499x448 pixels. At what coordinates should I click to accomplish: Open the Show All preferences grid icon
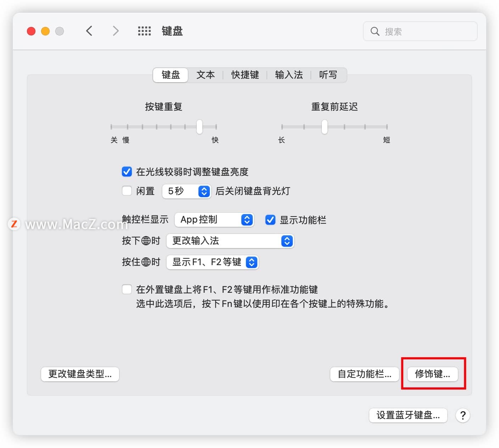click(144, 31)
